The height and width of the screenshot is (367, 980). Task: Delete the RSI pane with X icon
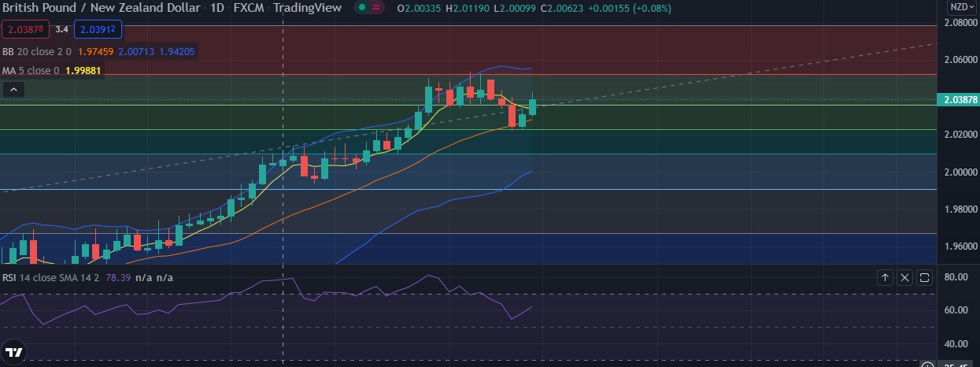(904, 277)
